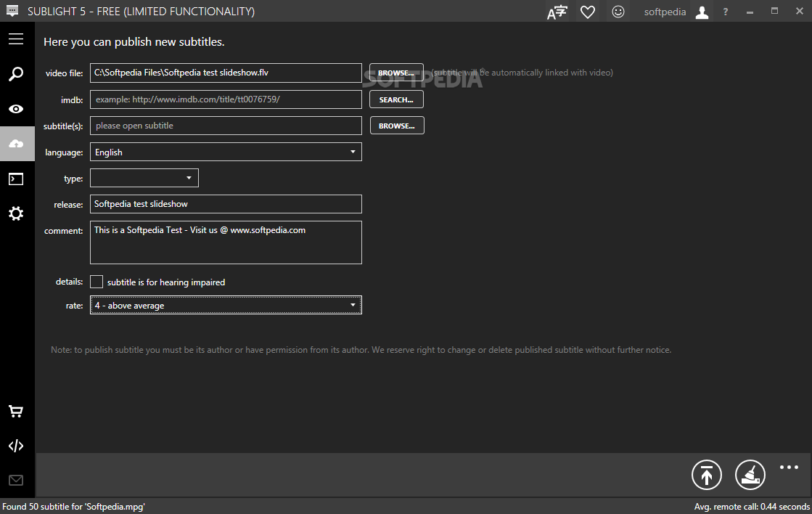Click the imdb Search button
This screenshot has width=812, height=514.
396,99
